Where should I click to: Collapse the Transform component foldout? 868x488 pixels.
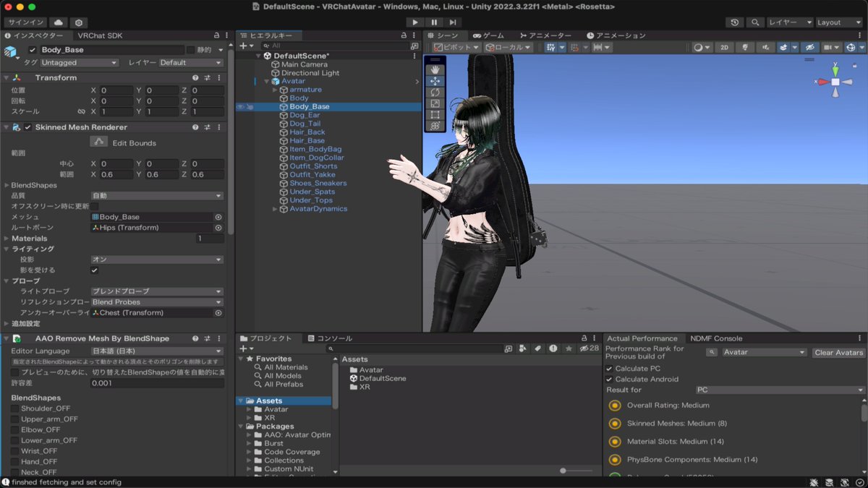click(6, 77)
